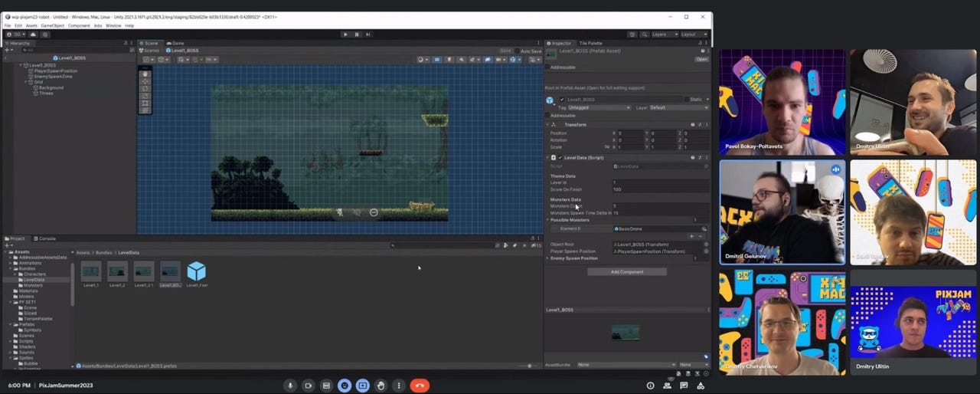Click the Open prefab button

pyautogui.click(x=701, y=59)
